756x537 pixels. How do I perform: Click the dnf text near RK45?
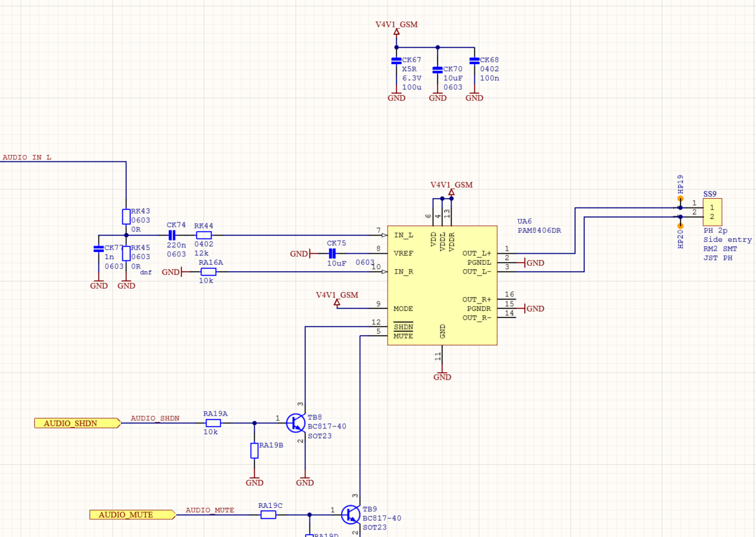pos(146,272)
